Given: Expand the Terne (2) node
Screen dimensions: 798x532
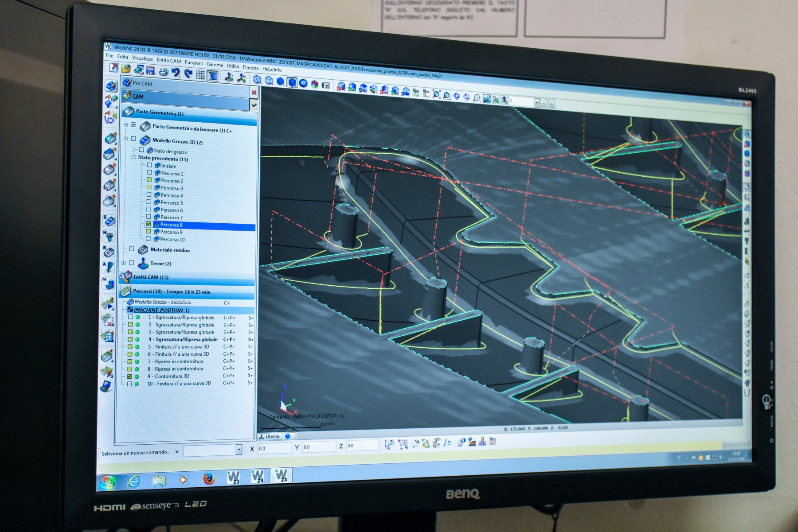Looking at the screenshot, I should (124, 263).
